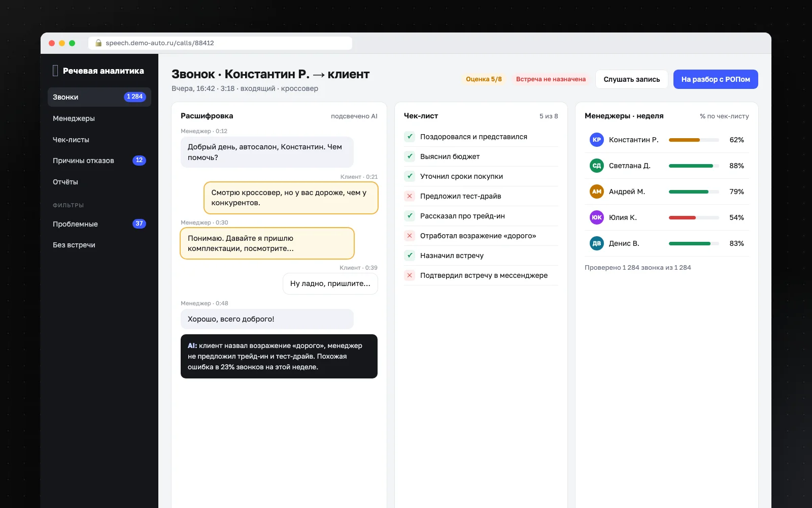Image resolution: width=812 pixels, height=508 pixels.
Task: Click the % по чек-листу label
Action: pyautogui.click(x=724, y=116)
